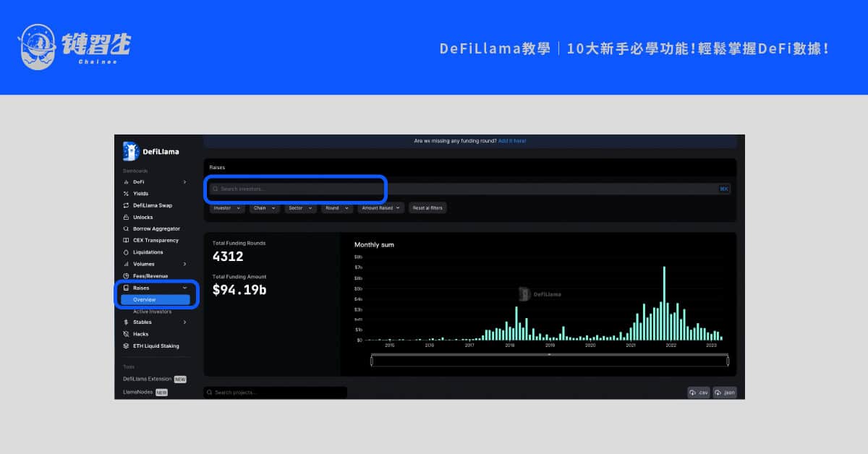Click left handle of chart range slider
Image resolution: width=868 pixels, height=454 pixels.
point(372,361)
